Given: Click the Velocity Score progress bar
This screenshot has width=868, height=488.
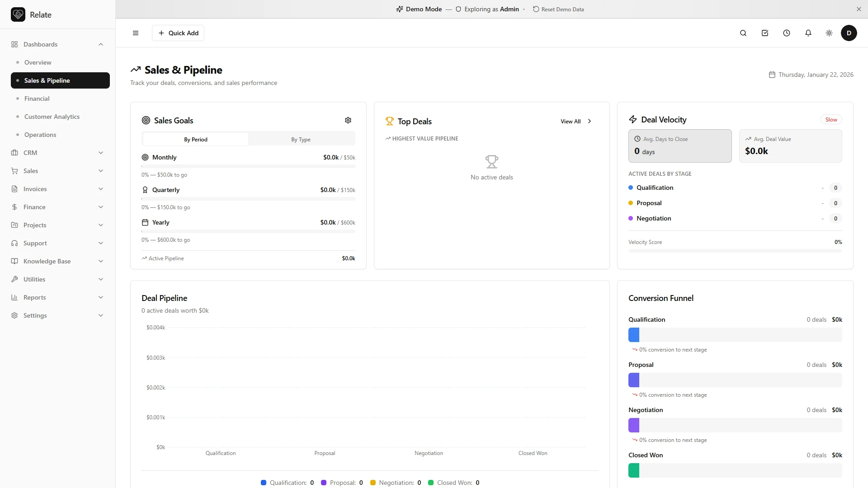Looking at the screenshot, I should (735, 251).
